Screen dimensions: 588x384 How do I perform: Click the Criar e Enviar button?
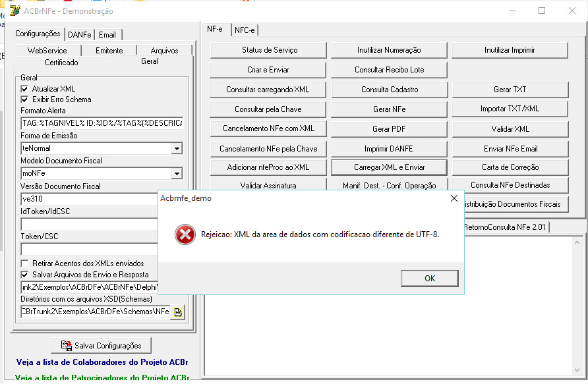point(268,70)
